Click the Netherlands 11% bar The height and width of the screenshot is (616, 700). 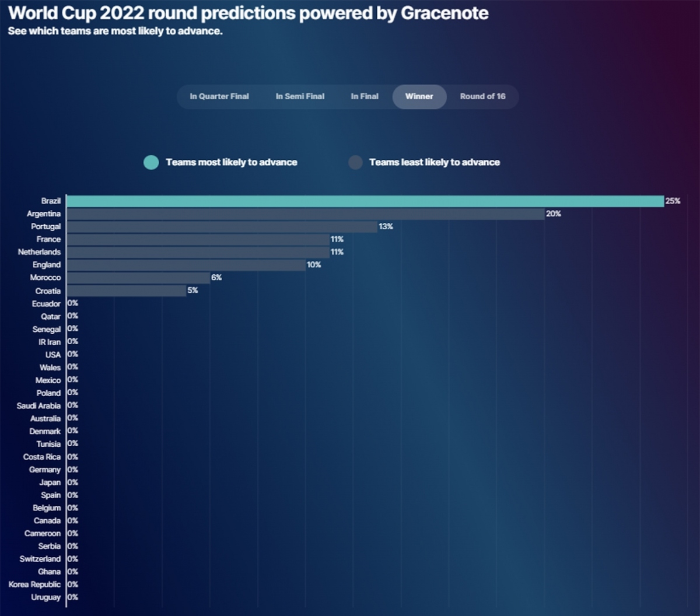[198, 252]
